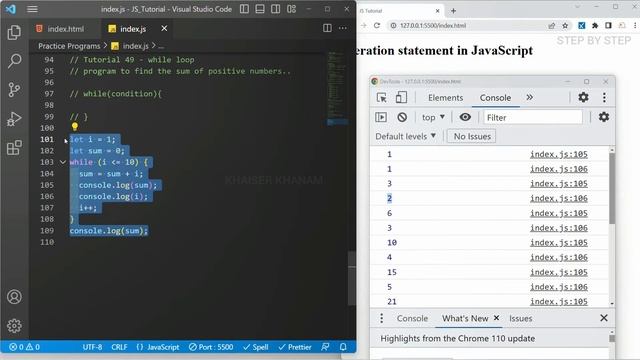Split the editor to the right

point(327,28)
